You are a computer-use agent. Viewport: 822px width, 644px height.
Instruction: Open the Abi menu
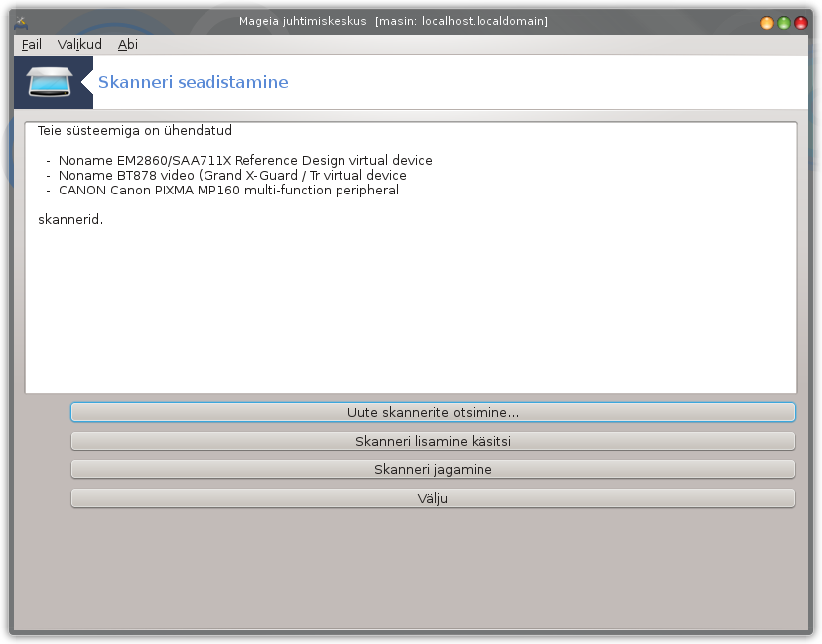point(127,45)
